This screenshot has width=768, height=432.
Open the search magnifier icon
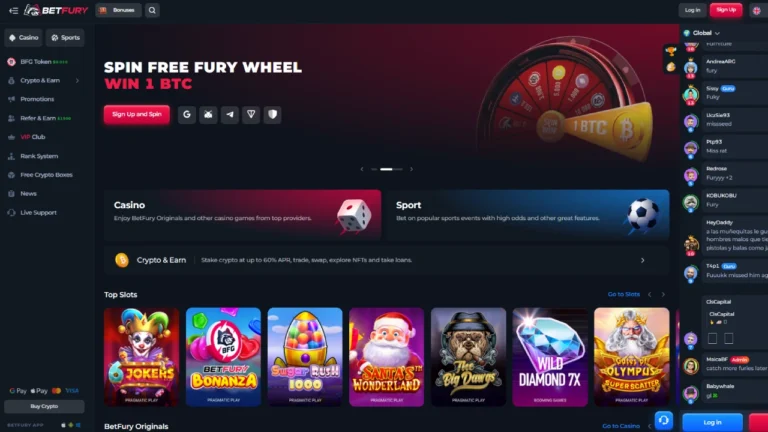tap(152, 10)
